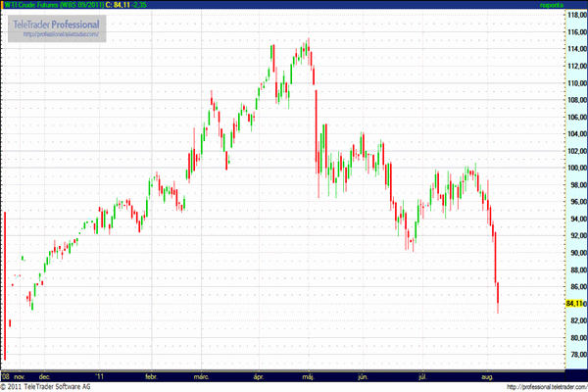588x392 pixels.
Task: Click the 'márc.' month label
Action: (x=204, y=375)
